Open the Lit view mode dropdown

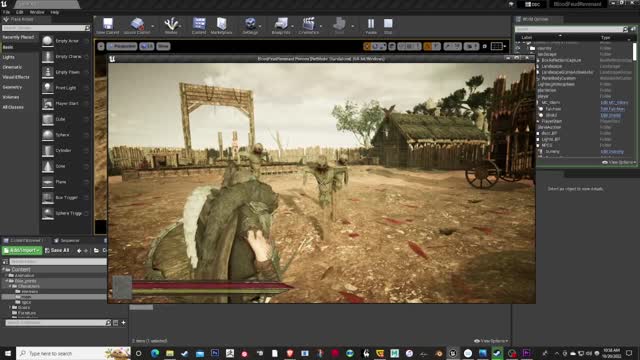click(x=147, y=46)
